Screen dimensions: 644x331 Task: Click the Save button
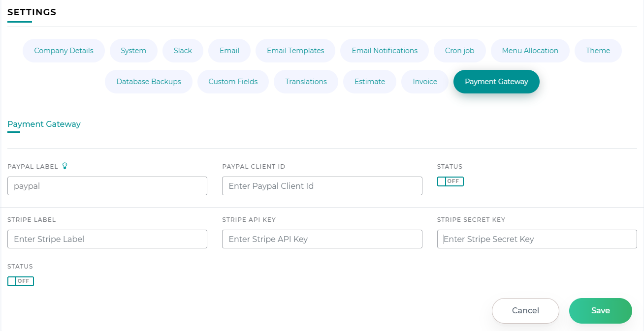pyautogui.click(x=600, y=311)
